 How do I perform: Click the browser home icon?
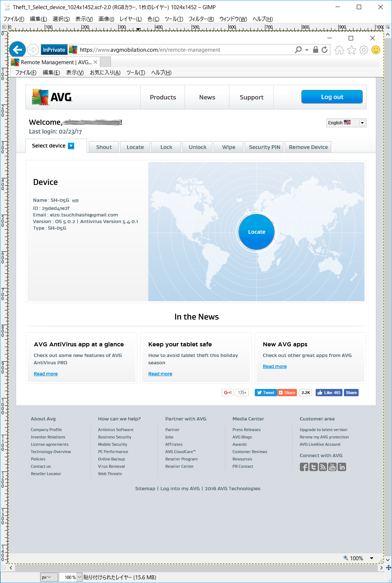pos(340,50)
